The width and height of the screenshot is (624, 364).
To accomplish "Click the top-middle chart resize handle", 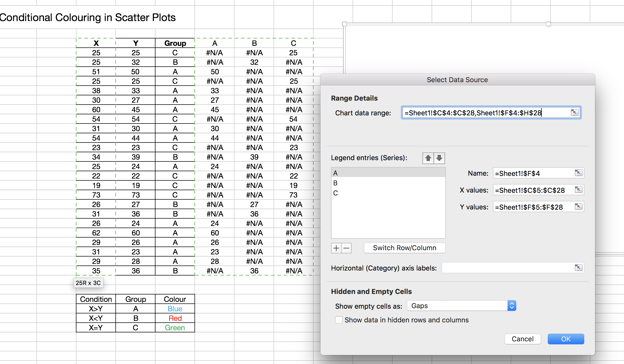I will click(548, 24).
